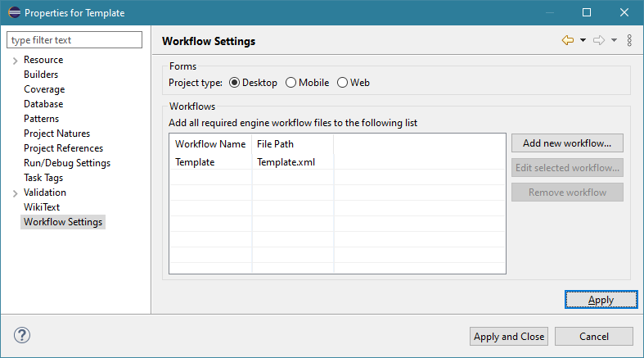Image resolution: width=644 pixels, height=358 pixels.
Task: Go to Run/Debug Settings page
Action: (67, 163)
